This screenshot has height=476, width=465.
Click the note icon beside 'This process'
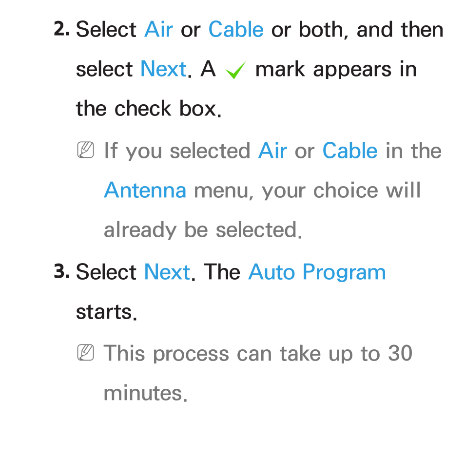click(x=86, y=352)
